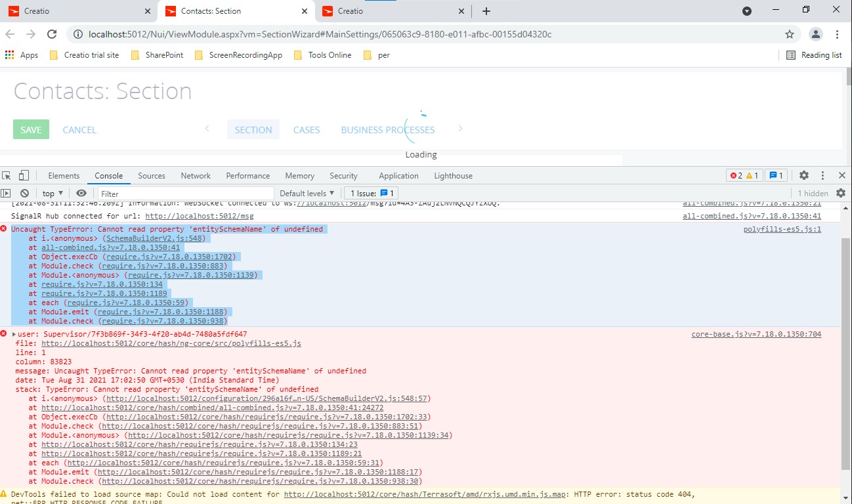The width and height of the screenshot is (852, 504).
Task: Open the 'per' bookmark folder
Action: click(377, 55)
